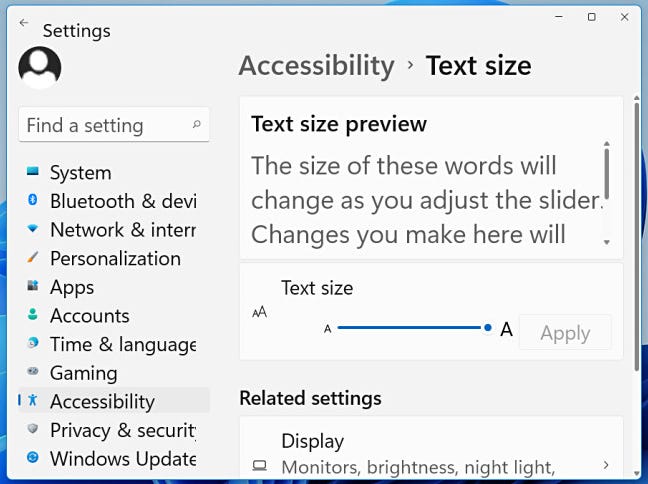
Task: Select Accessibility in the sidebar
Action: (102, 401)
